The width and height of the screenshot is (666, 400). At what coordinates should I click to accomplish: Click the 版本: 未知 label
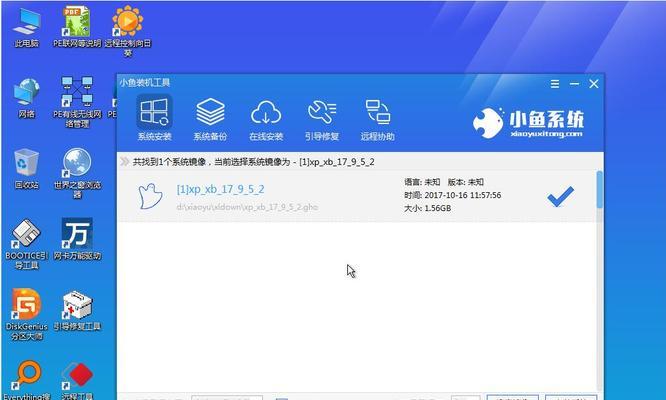click(466, 182)
